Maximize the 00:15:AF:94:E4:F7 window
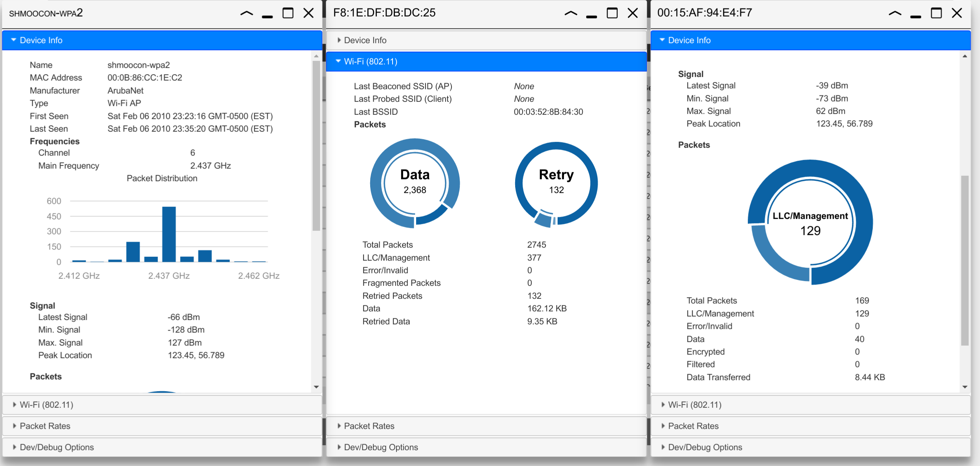 [936, 13]
